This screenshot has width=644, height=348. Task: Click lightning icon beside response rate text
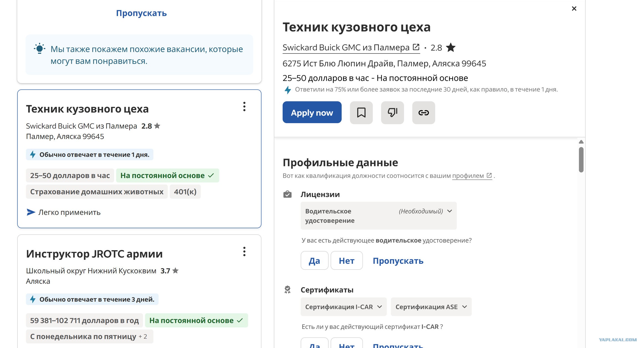point(288,90)
